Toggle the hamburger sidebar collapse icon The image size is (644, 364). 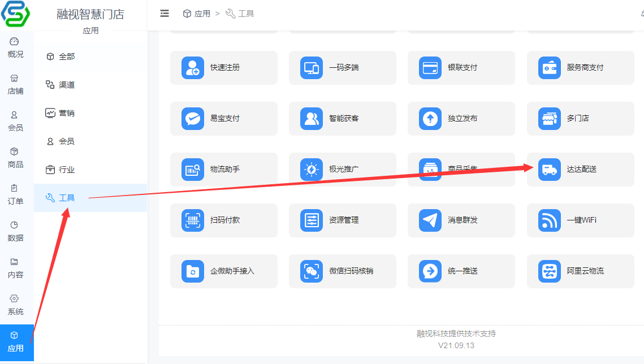click(x=165, y=14)
